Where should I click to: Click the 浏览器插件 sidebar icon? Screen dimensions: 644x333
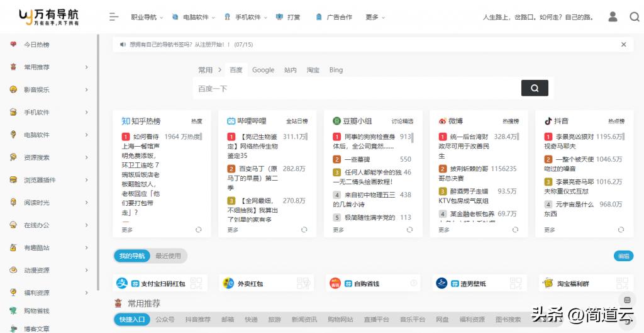click(14, 179)
